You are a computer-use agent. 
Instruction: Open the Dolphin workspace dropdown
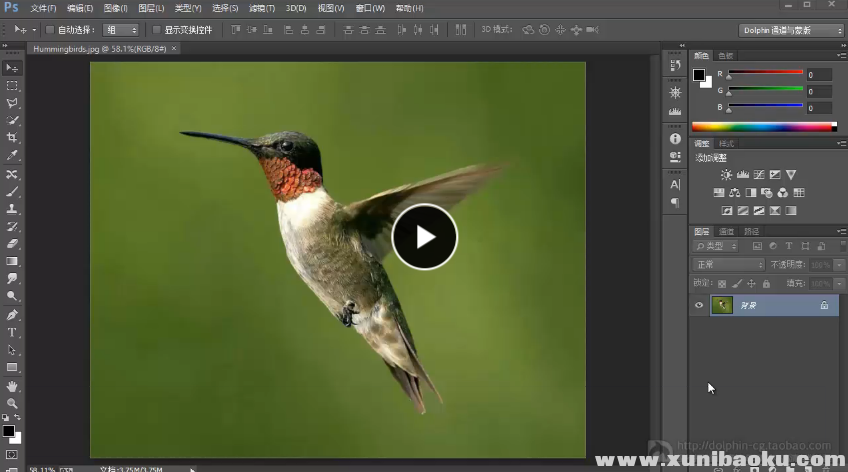791,30
